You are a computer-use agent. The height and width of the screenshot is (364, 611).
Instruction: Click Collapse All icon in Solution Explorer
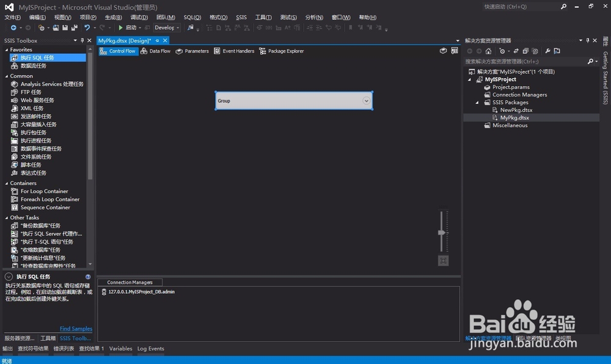tap(525, 51)
